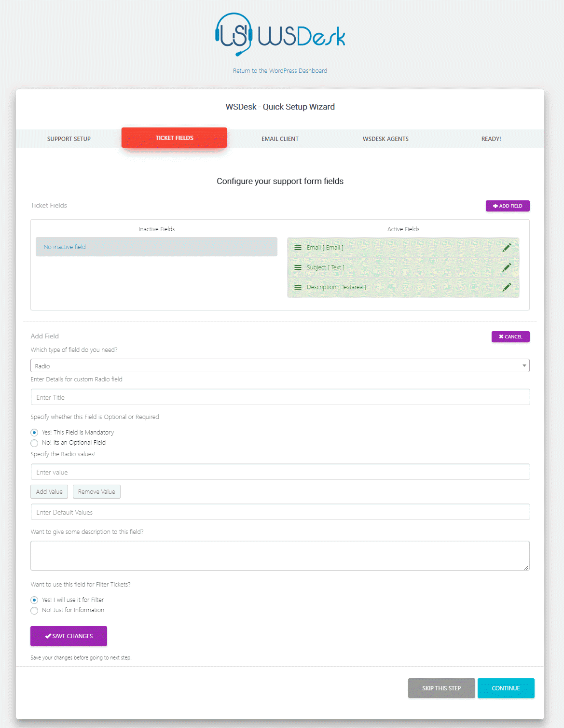The width and height of the screenshot is (564, 728).
Task: Focus the Enter Title input field
Action: click(x=280, y=397)
